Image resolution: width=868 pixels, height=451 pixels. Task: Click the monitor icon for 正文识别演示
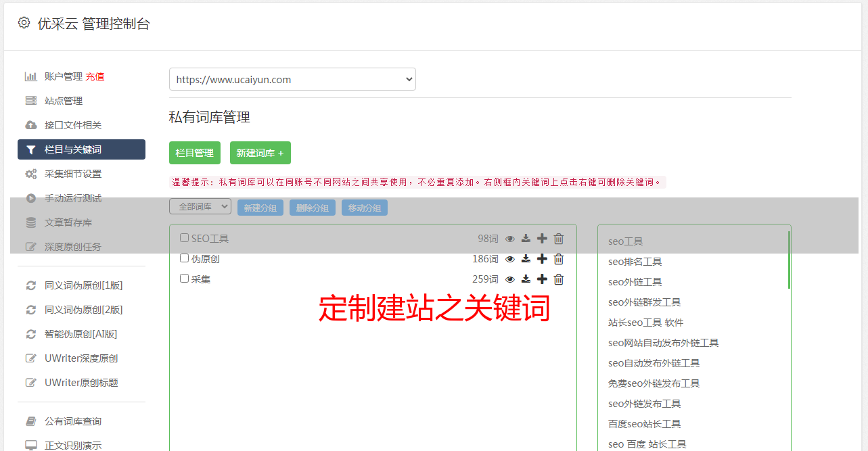tap(31, 446)
